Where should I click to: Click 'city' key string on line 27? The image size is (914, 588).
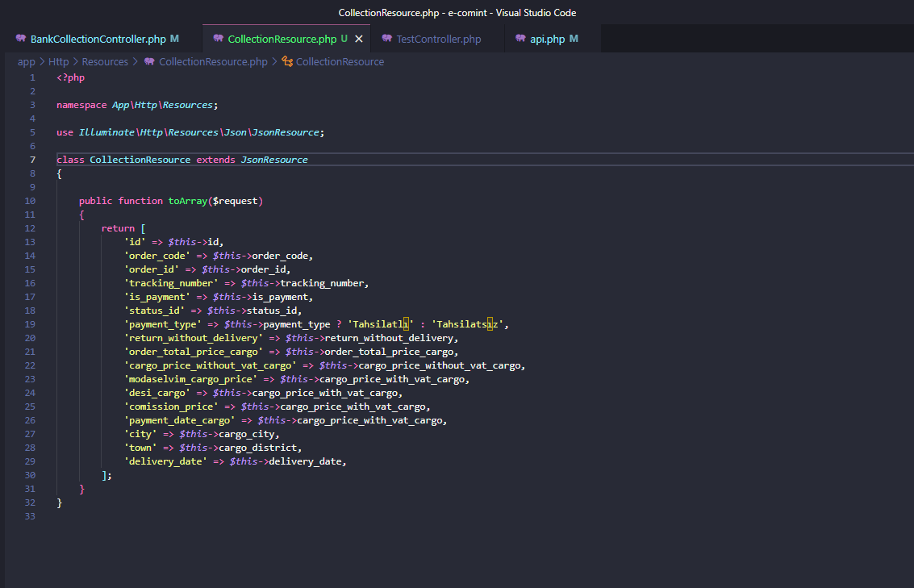coord(140,434)
